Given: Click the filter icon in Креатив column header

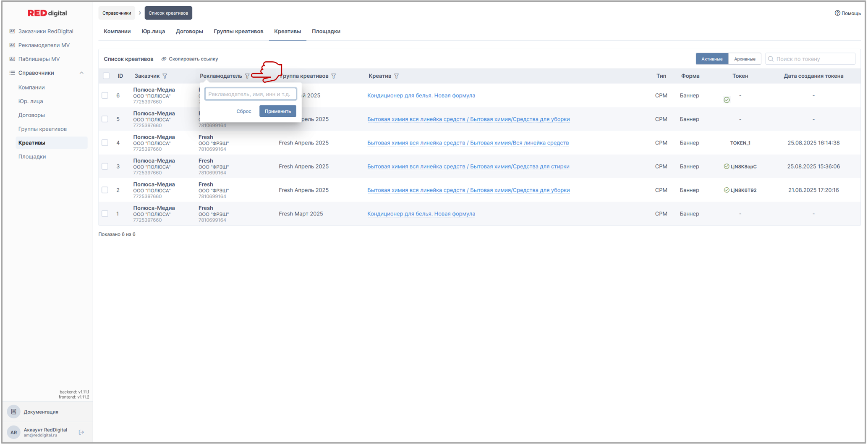Looking at the screenshot, I should point(396,76).
